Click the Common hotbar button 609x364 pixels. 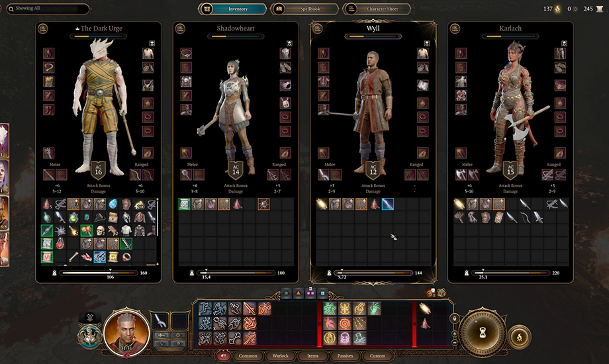click(248, 355)
